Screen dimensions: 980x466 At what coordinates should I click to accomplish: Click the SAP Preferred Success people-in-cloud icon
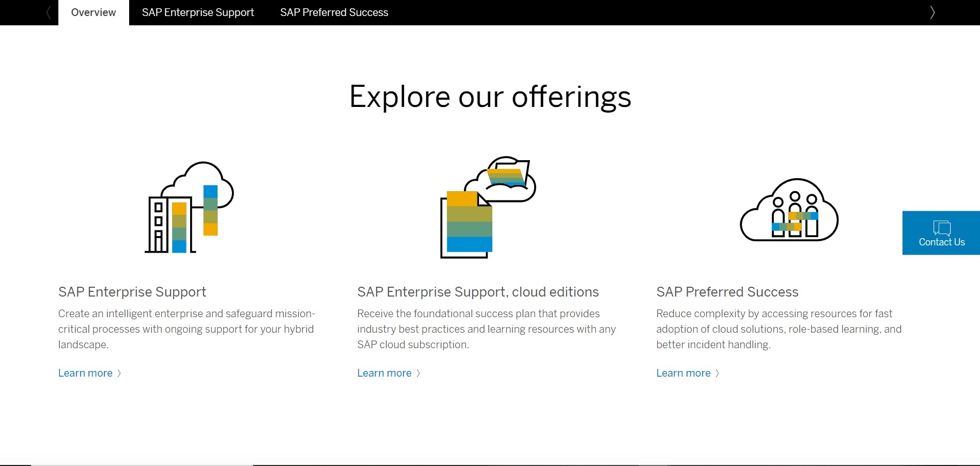pyautogui.click(x=789, y=210)
